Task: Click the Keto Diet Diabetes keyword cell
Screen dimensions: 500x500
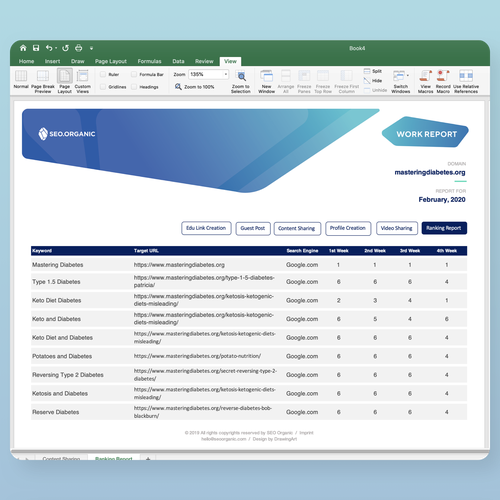Action: tap(57, 300)
